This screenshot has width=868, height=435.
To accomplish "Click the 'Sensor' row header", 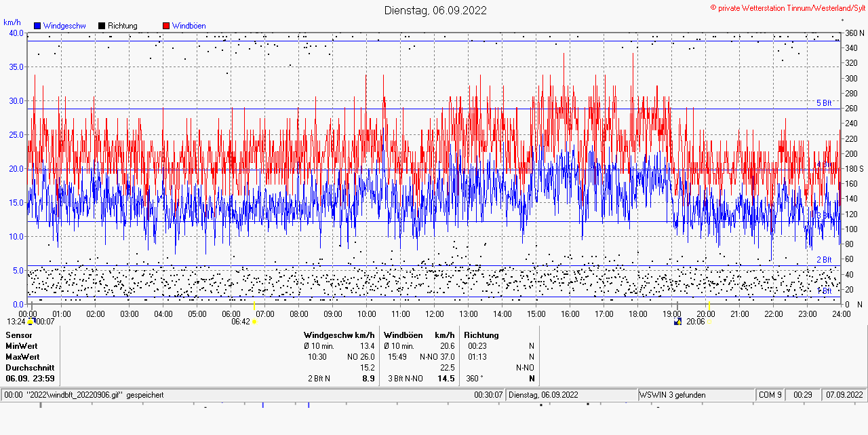I will point(19,335).
